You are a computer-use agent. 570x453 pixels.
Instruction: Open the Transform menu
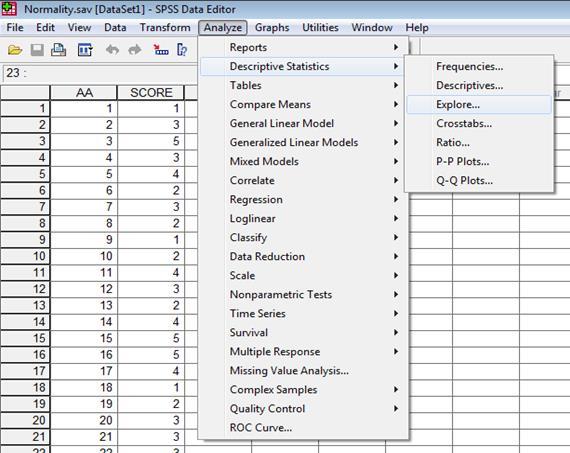tap(165, 27)
